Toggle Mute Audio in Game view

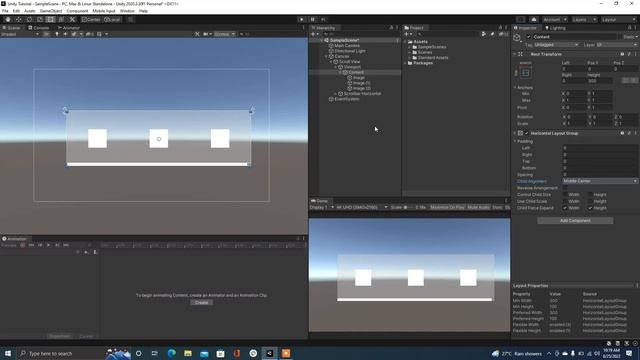(478, 207)
